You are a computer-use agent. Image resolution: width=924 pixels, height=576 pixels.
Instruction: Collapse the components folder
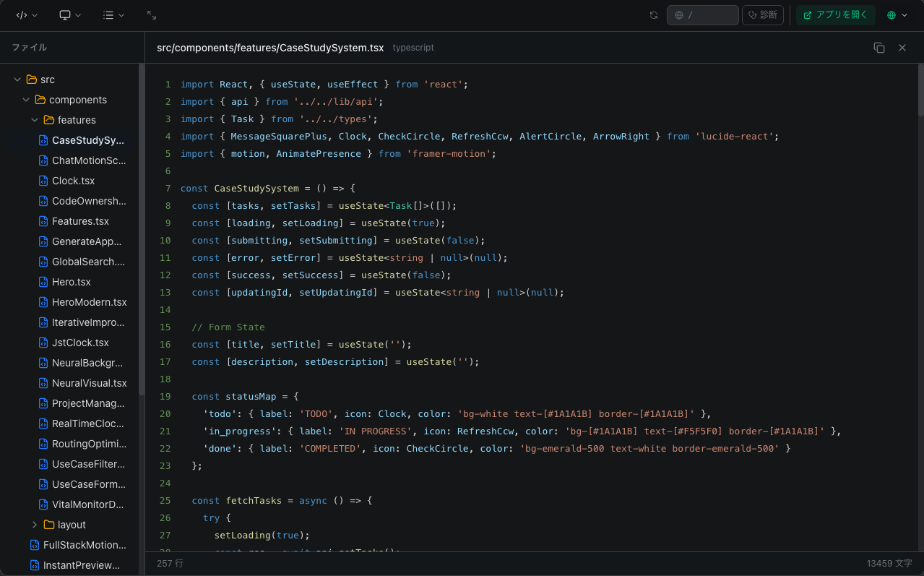click(x=26, y=100)
